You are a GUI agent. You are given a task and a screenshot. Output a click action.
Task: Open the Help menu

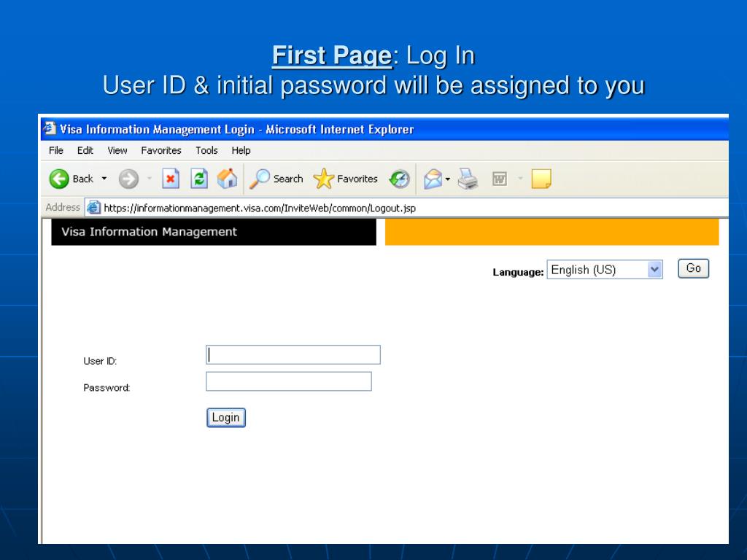[x=241, y=150]
